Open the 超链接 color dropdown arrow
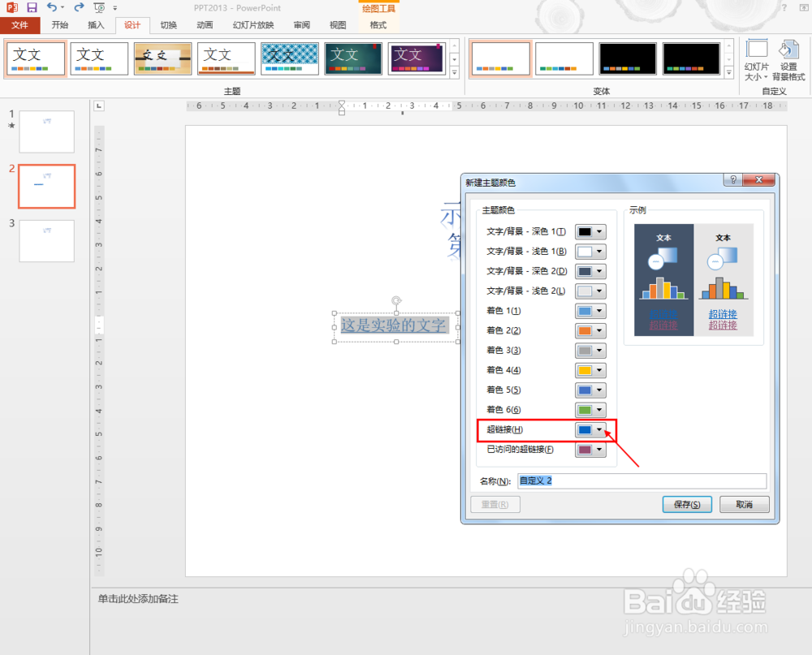Image resolution: width=812 pixels, height=655 pixels. (598, 429)
